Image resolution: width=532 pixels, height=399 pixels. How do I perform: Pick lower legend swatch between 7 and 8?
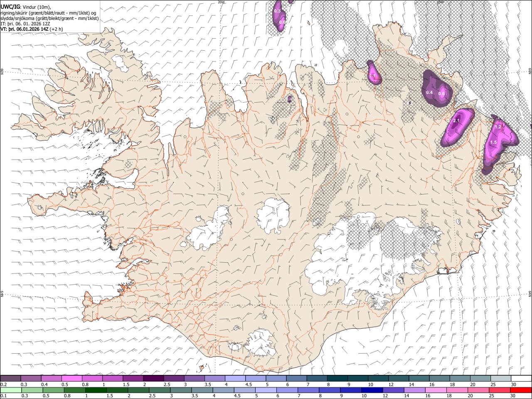308,390
